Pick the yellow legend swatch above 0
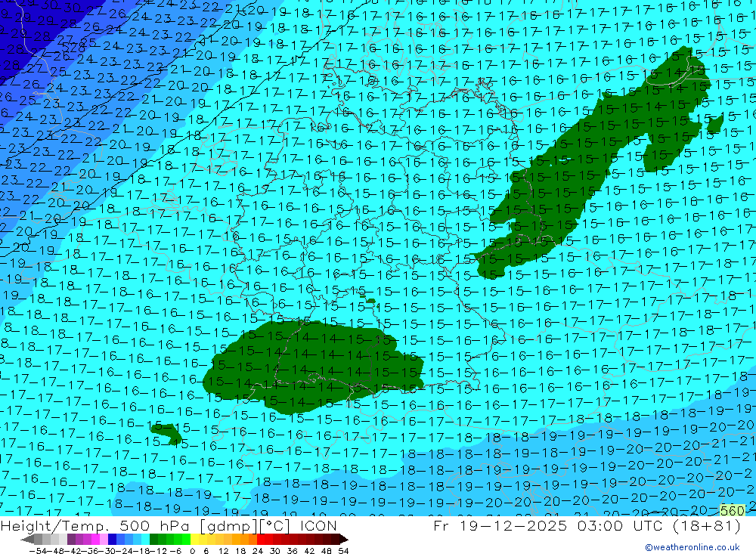Viewport: 756px width, 554px height. pos(195,540)
